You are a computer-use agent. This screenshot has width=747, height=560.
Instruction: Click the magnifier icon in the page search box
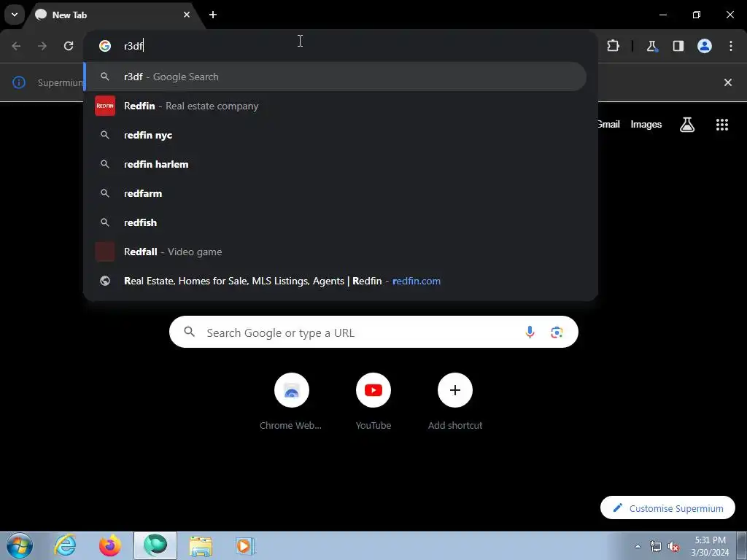(189, 332)
